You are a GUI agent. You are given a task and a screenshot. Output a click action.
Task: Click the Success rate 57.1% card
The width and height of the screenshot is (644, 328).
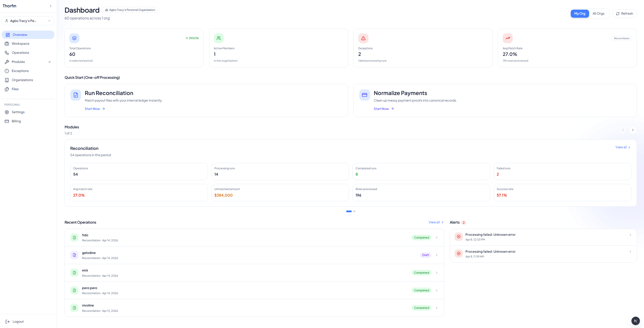click(x=562, y=193)
